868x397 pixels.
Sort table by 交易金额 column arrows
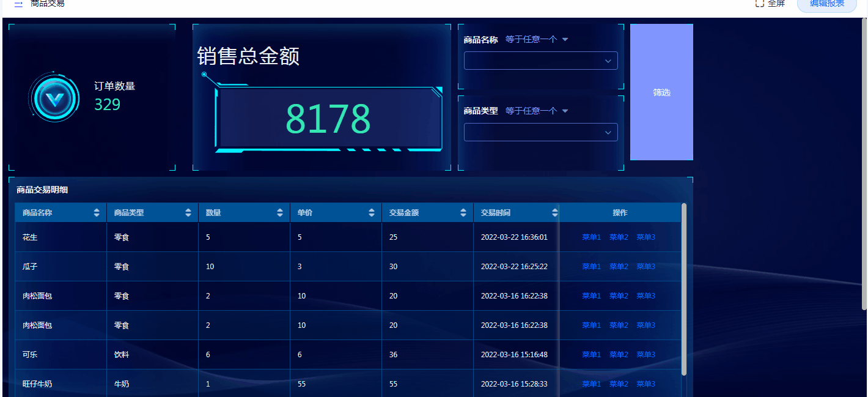point(463,213)
